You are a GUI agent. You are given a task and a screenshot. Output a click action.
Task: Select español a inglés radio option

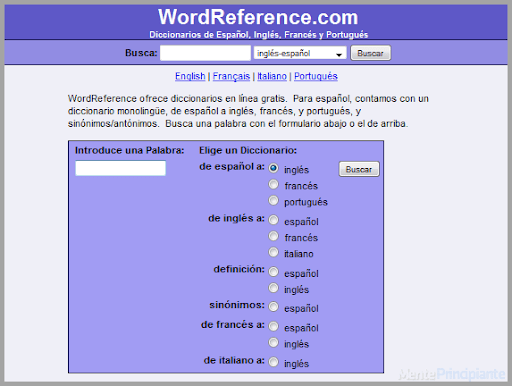(273, 168)
